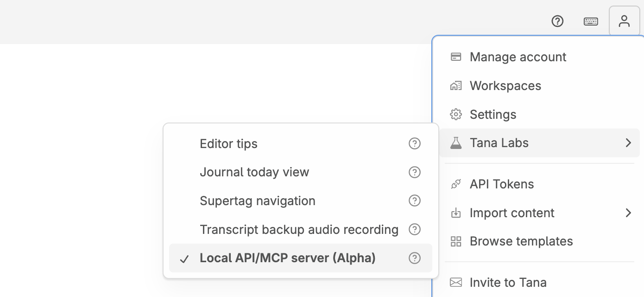This screenshot has height=297, width=644.
Task: Click Browse templates
Action: pyautogui.click(x=521, y=241)
